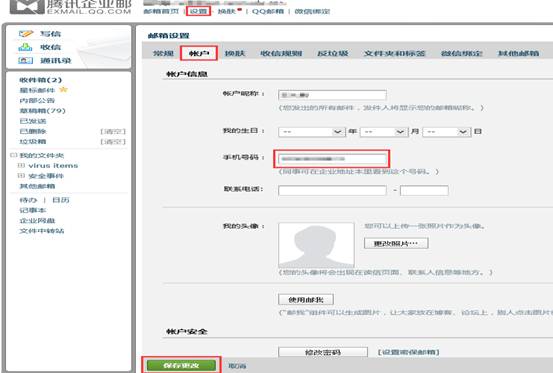Open the 已发送 sent folder
Image resolution: width=553 pixels, height=373 pixels.
pos(33,121)
